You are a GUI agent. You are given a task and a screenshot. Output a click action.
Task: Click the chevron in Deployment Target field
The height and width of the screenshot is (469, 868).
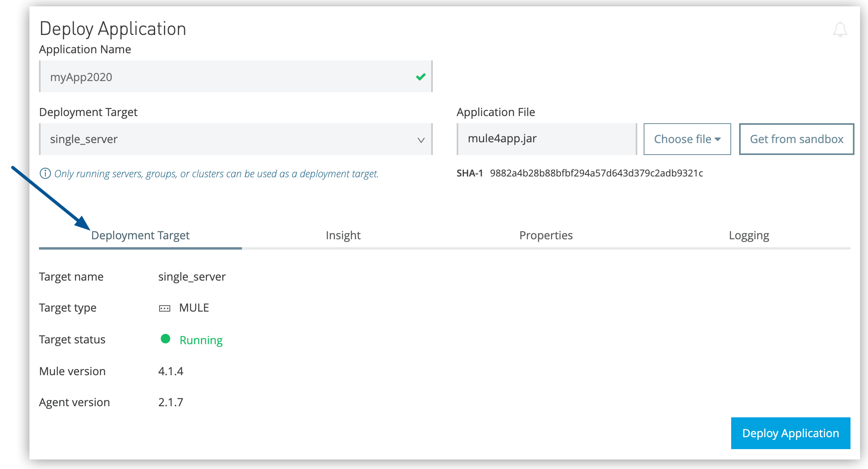420,140
